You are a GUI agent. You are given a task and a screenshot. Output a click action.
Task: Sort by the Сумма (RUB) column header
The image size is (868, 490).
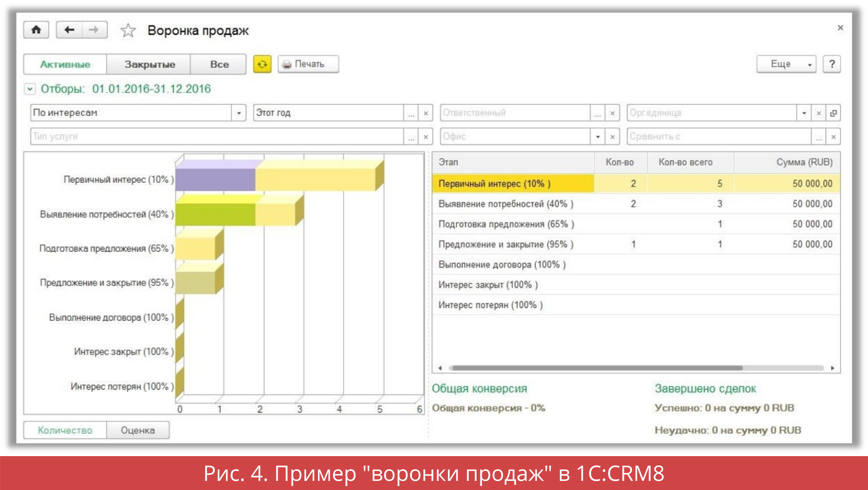click(x=787, y=162)
